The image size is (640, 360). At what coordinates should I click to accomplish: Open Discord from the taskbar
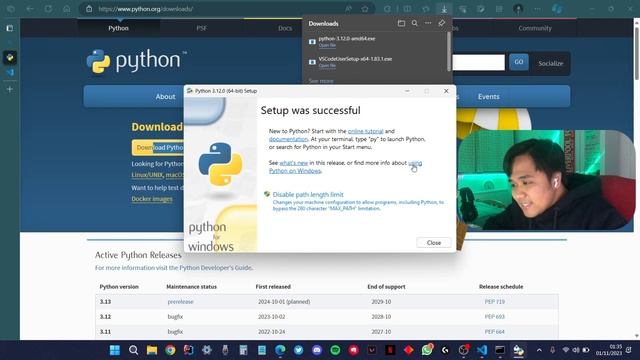pyautogui.click(x=317, y=350)
